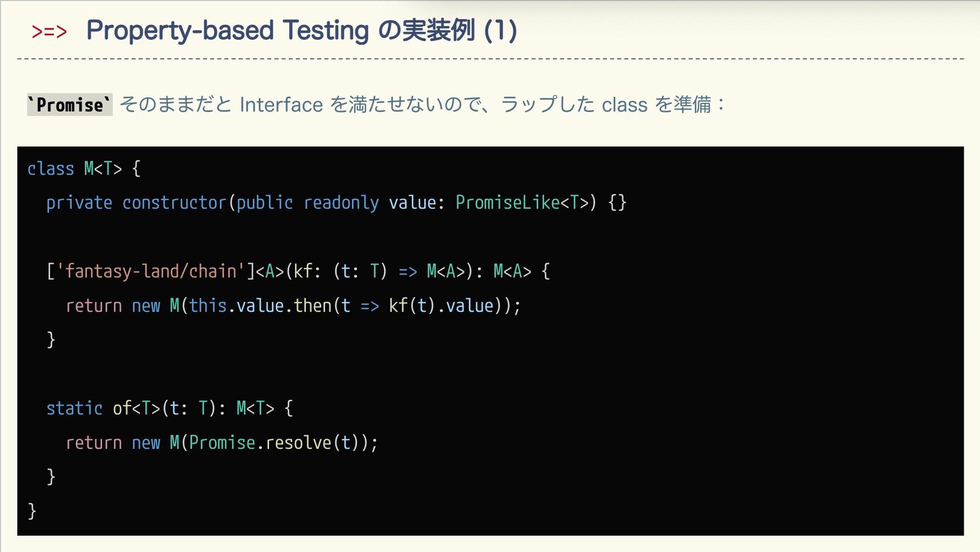Click the word 'class' in the Japanese description

(624, 105)
